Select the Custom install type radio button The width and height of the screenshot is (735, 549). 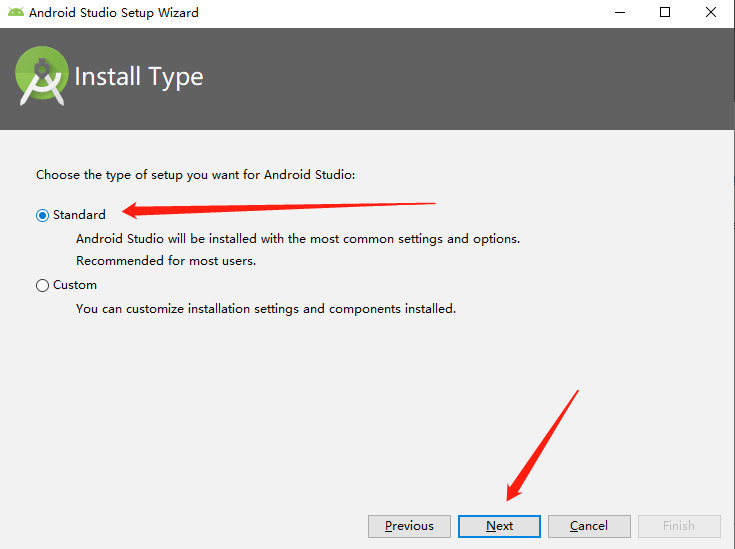point(42,285)
